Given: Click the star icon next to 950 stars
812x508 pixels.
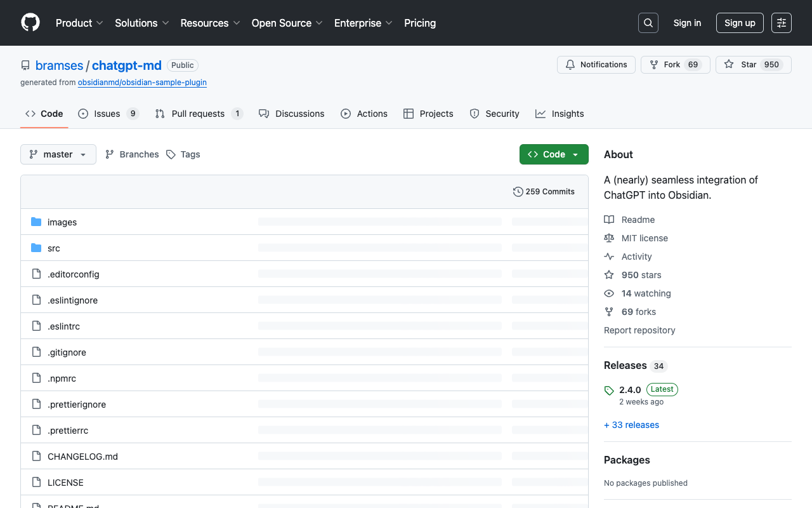Looking at the screenshot, I should coord(609,275).
